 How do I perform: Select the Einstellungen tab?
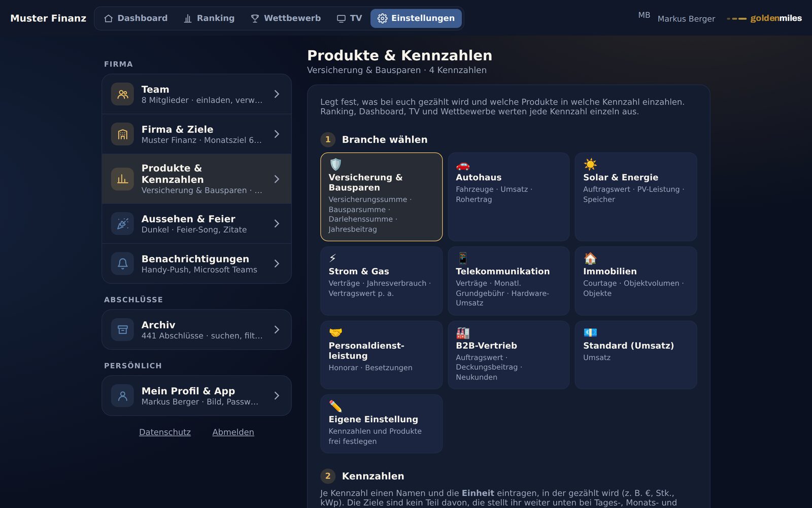click(416, 18)
